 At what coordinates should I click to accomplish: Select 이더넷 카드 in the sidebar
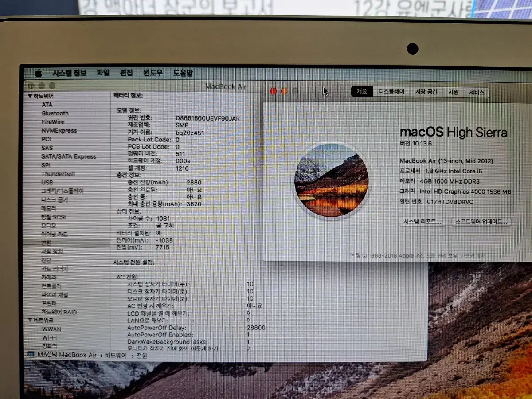[55, 234]
